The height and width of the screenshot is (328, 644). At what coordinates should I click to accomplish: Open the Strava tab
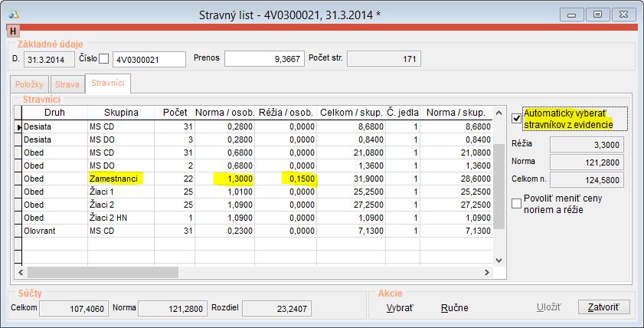pos(67,84)
